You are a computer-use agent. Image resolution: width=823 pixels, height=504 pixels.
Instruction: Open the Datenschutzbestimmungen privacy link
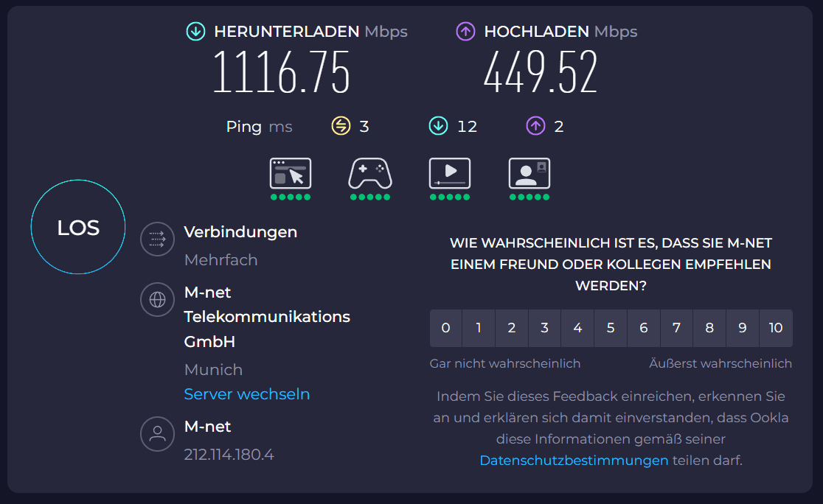[x=574, y=461]
